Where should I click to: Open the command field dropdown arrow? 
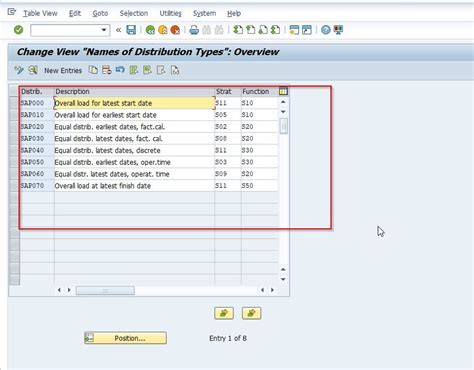tap(104, 30)
